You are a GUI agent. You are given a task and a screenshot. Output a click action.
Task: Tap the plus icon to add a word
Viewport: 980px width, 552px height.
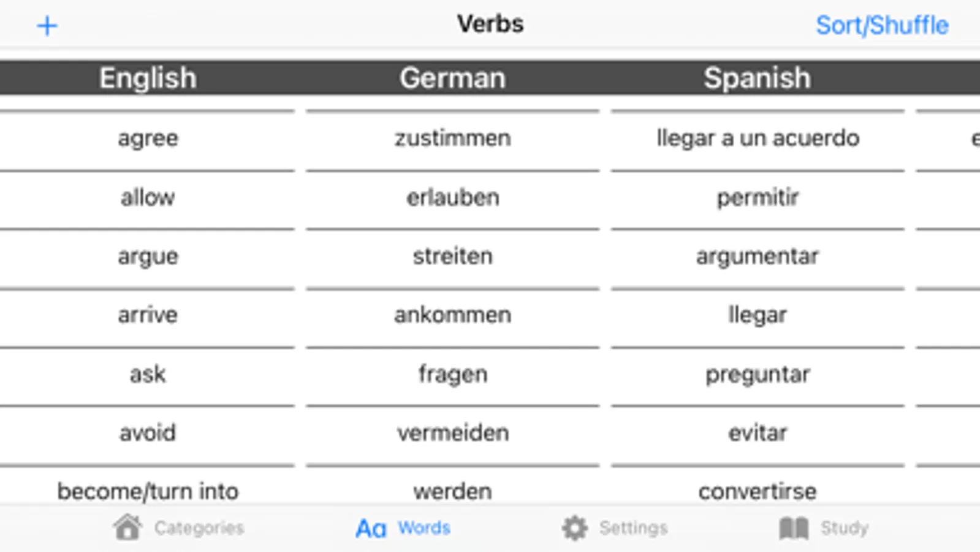[x=47, y=26]
